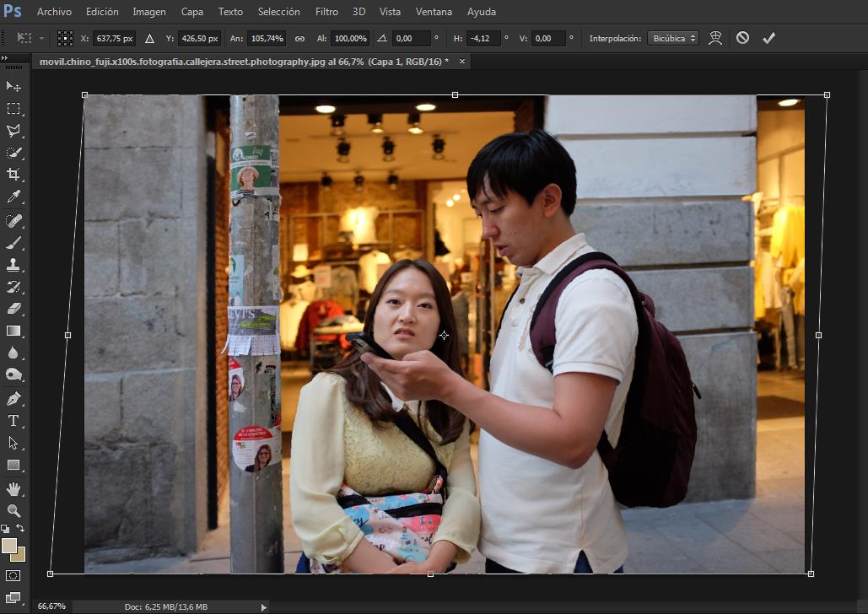Open the Imagen menu
868x614 pixels.
pyautogui.click(x=149, y=12)
